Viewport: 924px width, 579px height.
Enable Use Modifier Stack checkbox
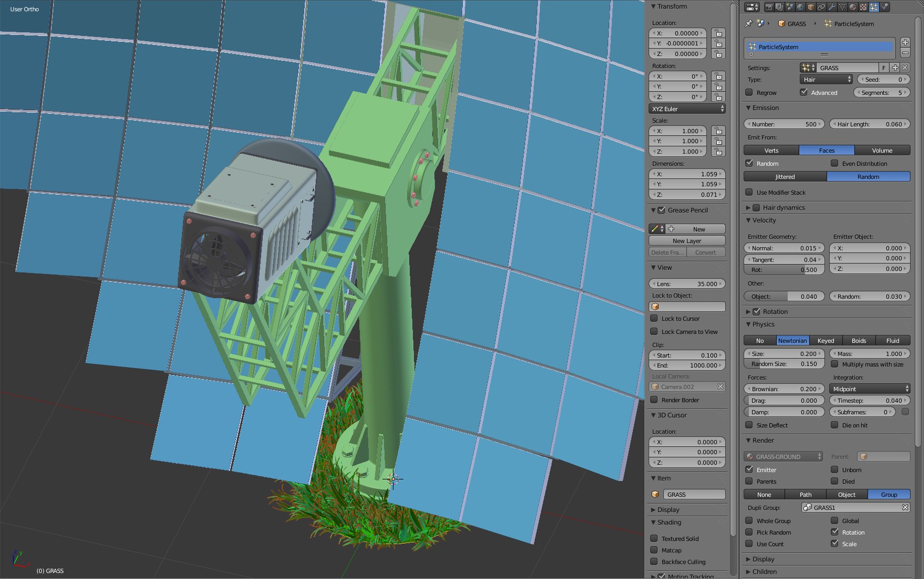click(749, 192)
